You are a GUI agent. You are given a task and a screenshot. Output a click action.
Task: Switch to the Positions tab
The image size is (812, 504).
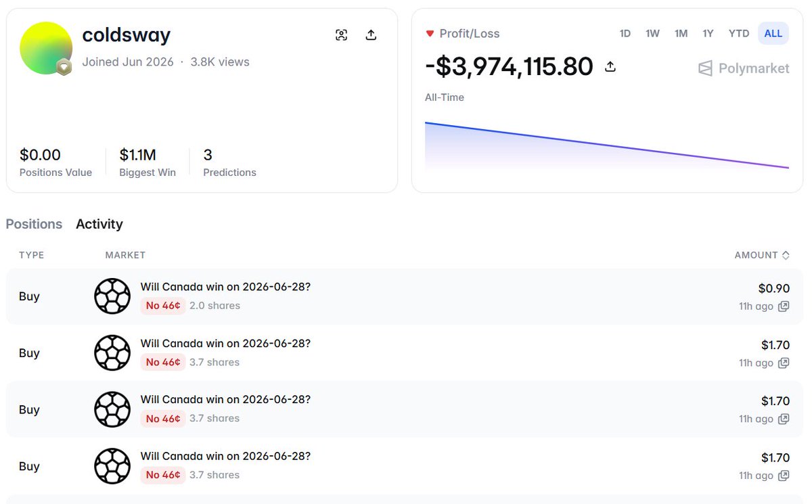pyautogui.click(x=34, y=224)
